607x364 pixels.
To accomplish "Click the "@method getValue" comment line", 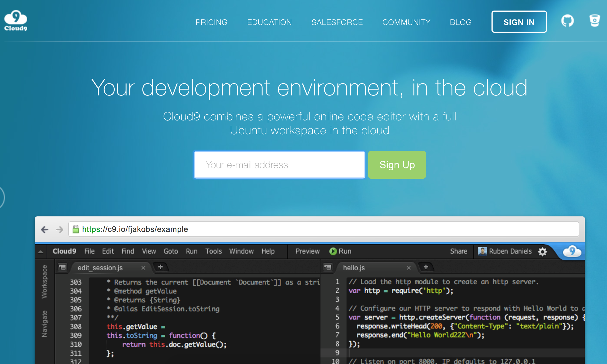I will pyautogui.click(x=142, y=291).
